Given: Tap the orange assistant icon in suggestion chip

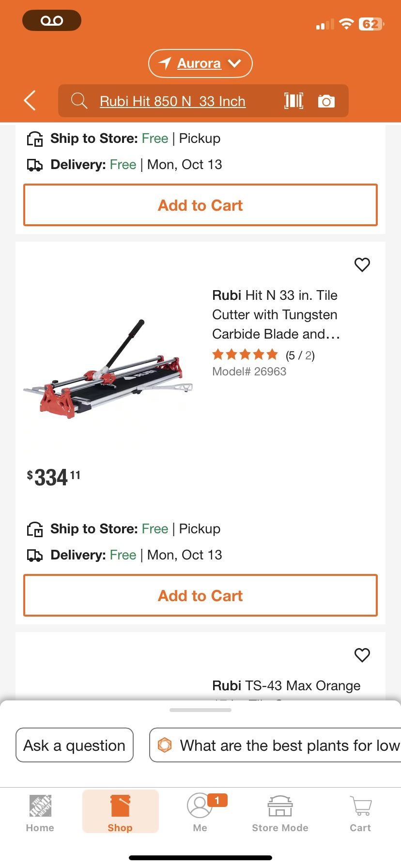Looking at the screenshot, I should click(x=165, y=745).
